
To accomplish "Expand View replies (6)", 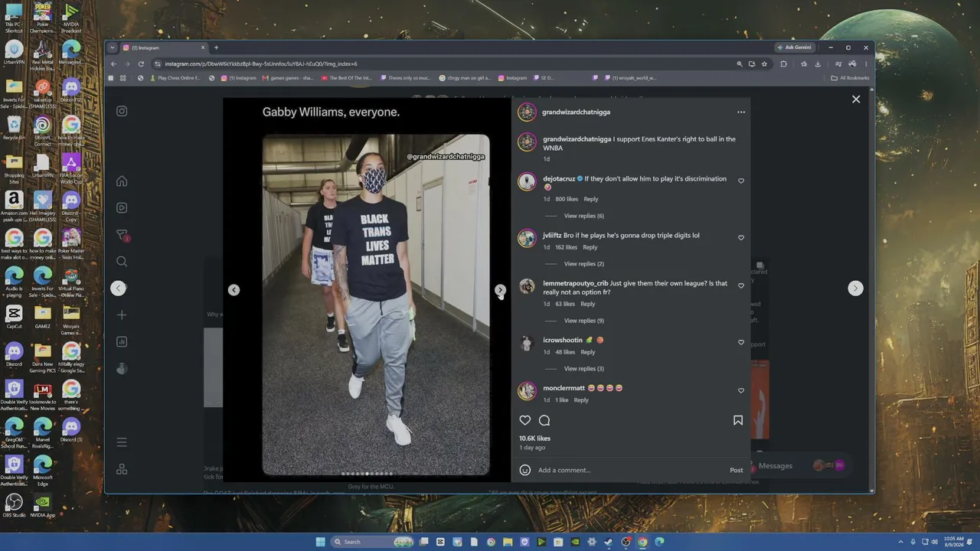I will 584,216.
